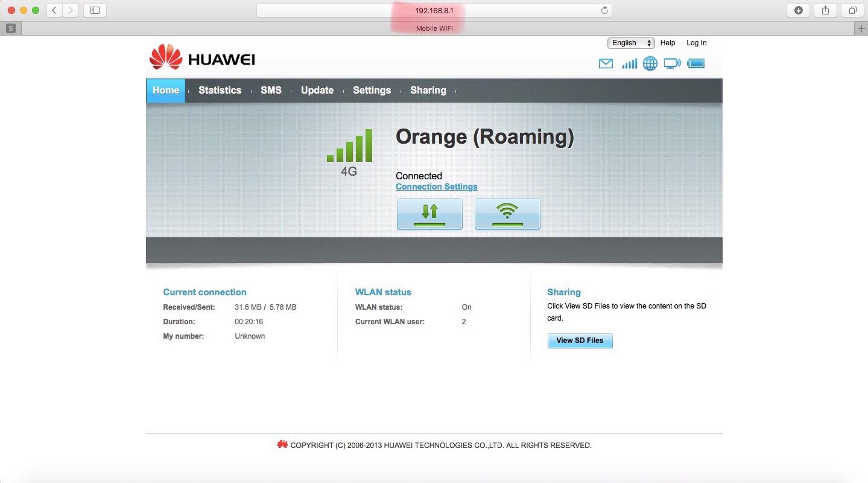Open the Statistics tab

click(x=220, y=90)
